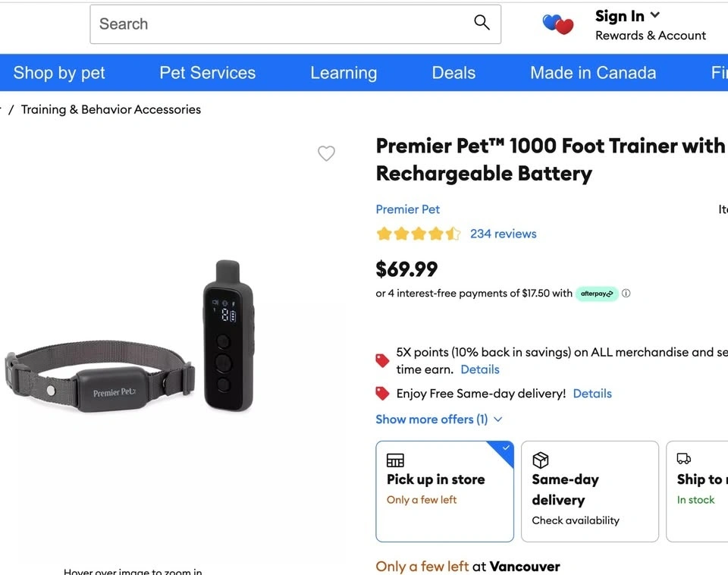Image resolution: width=728 pixels, height=575 pixels.
Task: Click the search magnifier icon
Action: tap(482, 23)
